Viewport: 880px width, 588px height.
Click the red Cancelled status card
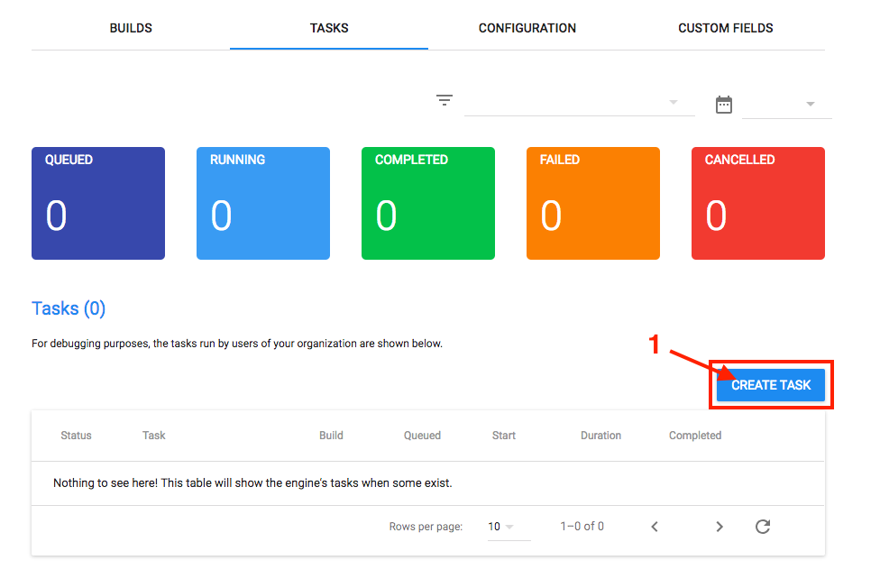758,203
